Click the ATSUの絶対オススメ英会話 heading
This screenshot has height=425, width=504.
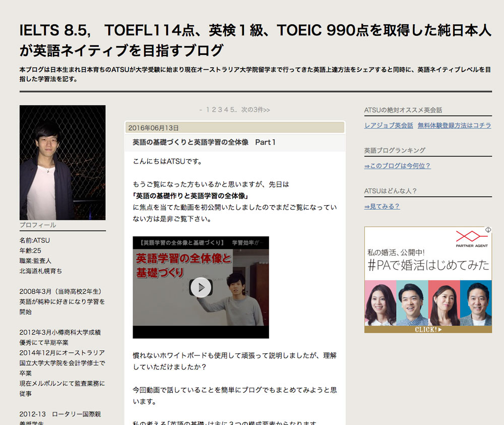[403, 110]
